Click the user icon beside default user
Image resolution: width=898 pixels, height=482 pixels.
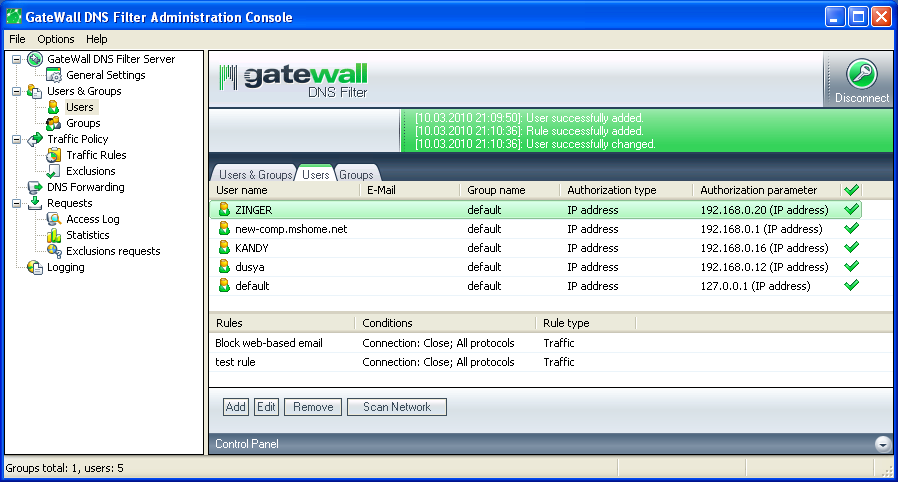[x=224, y=286]
